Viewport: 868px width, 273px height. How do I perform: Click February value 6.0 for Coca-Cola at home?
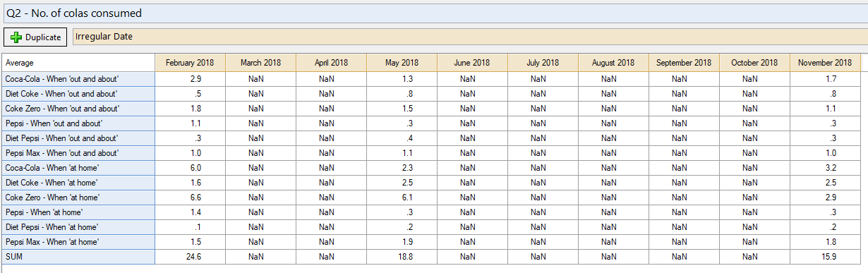(190, 168)
